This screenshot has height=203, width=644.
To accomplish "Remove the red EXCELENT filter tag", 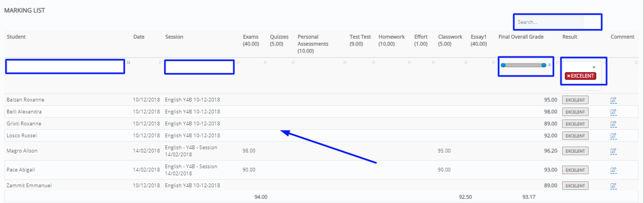I will (569, 76).
